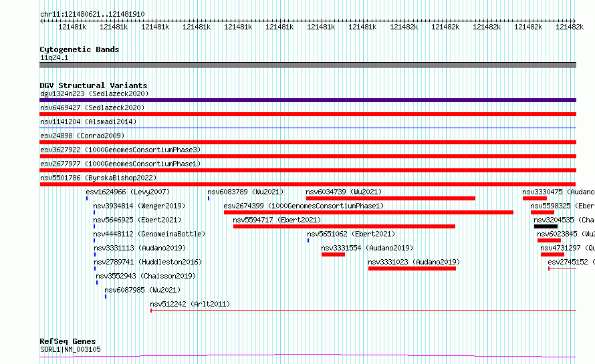Click the RefSeq Genes track title
This screenshot has width=595, height=364.
click(68, 341)
